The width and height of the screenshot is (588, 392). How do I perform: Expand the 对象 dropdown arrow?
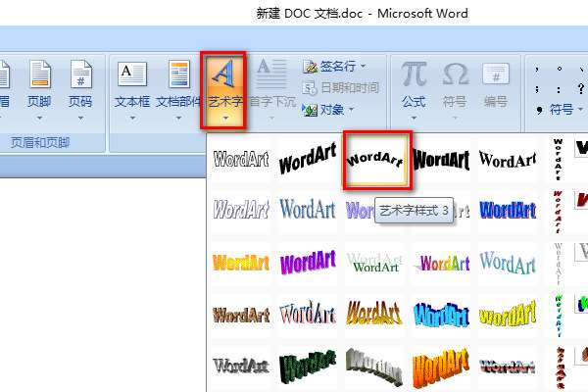[x=352, y=110]
